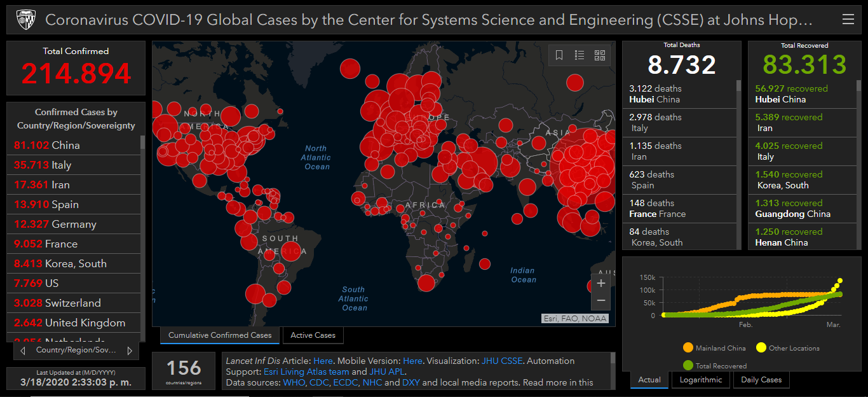Switch to Active Cases tab
The width and height of the screenshot is (868, 397).
click(x=313, y=335)
